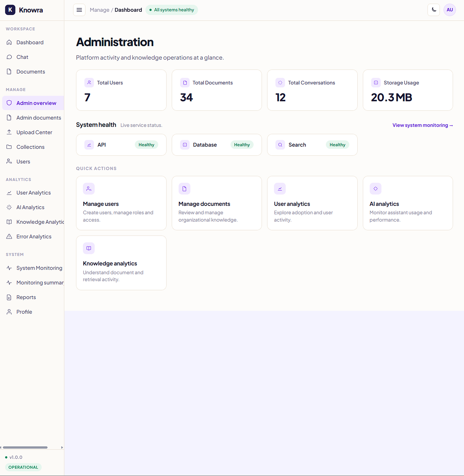Click the v1.0.0 version label
The height and width of the screenshot is (476, 464).
(x=16, y=457)
